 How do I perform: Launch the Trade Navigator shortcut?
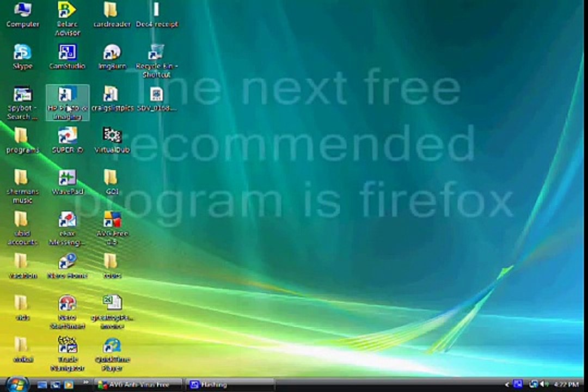coord(68,354)
